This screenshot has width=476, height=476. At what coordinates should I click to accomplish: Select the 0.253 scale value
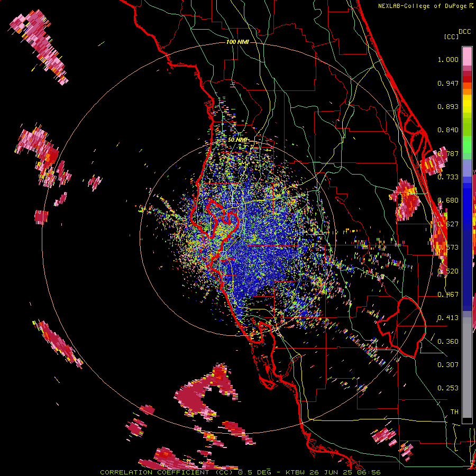[x=448, y=388]
